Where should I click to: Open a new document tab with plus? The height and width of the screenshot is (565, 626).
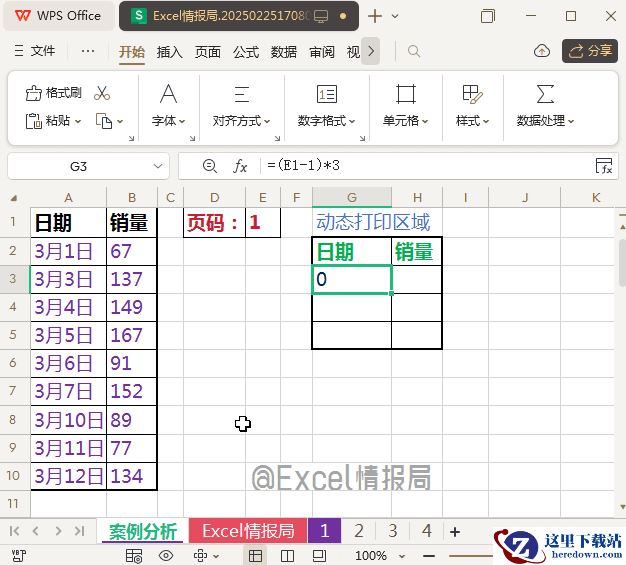375,16
